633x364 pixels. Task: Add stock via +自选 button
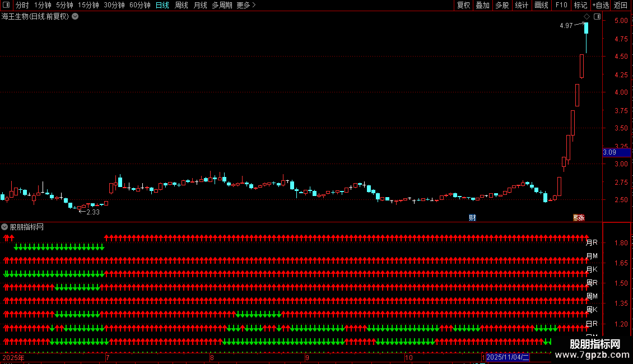tap(601, 5)
